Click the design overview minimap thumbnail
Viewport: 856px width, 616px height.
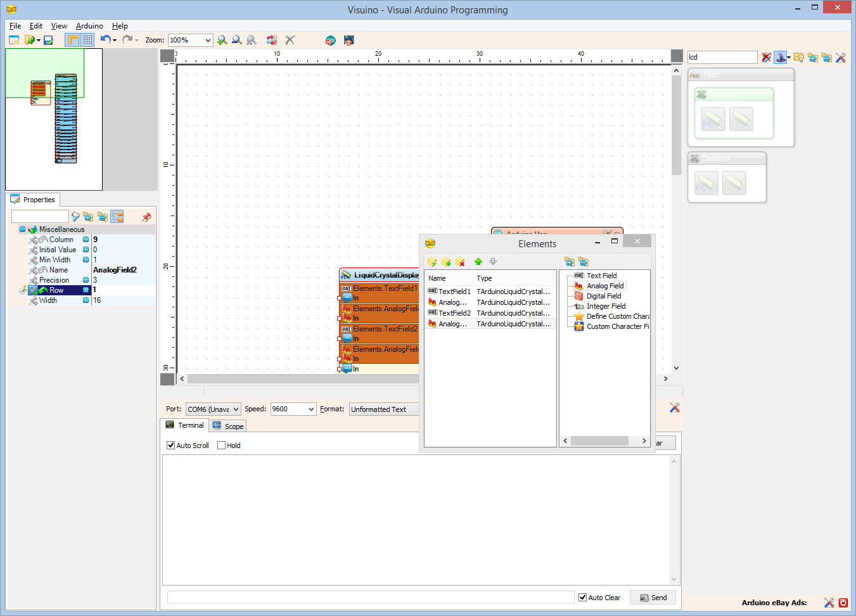[x=54, y=119]
